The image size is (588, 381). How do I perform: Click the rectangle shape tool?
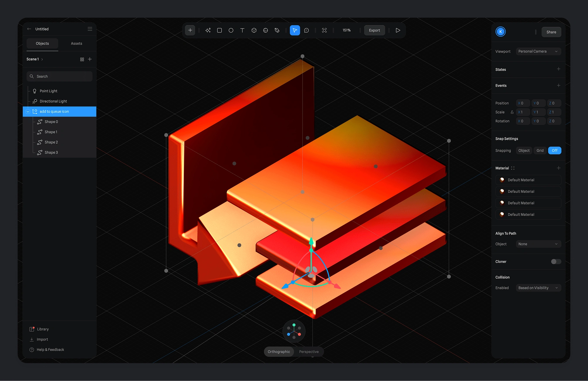pyautogui.click(x=219, y=30)
